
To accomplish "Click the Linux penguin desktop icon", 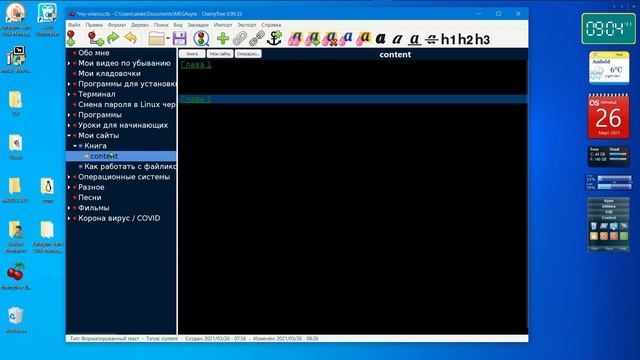I will [x=47, y=190].
